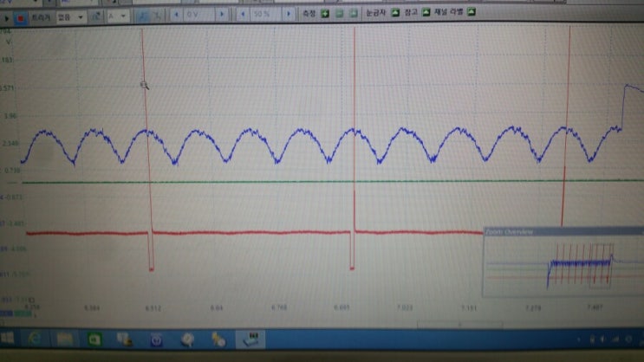The image size is (644, 362).
Task: Add a measurement with green plus icon
Action: [325, 14]
